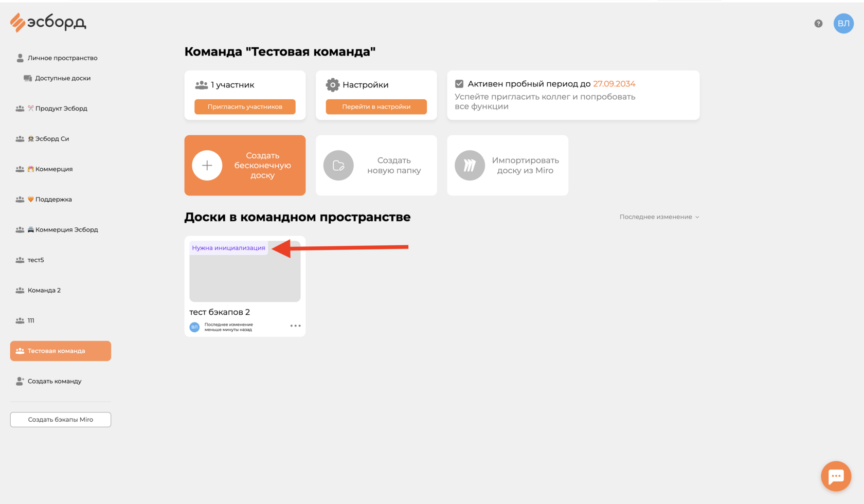Open the тест бэкапов 2 board thumbnail
The height and width of the screenshot is (504, 864).
(245, 272)
